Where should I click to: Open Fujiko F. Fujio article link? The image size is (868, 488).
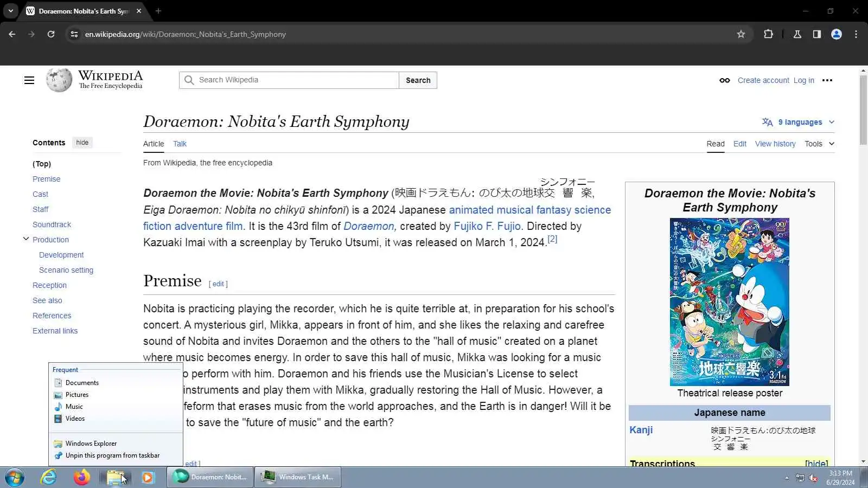coord(487,226)
